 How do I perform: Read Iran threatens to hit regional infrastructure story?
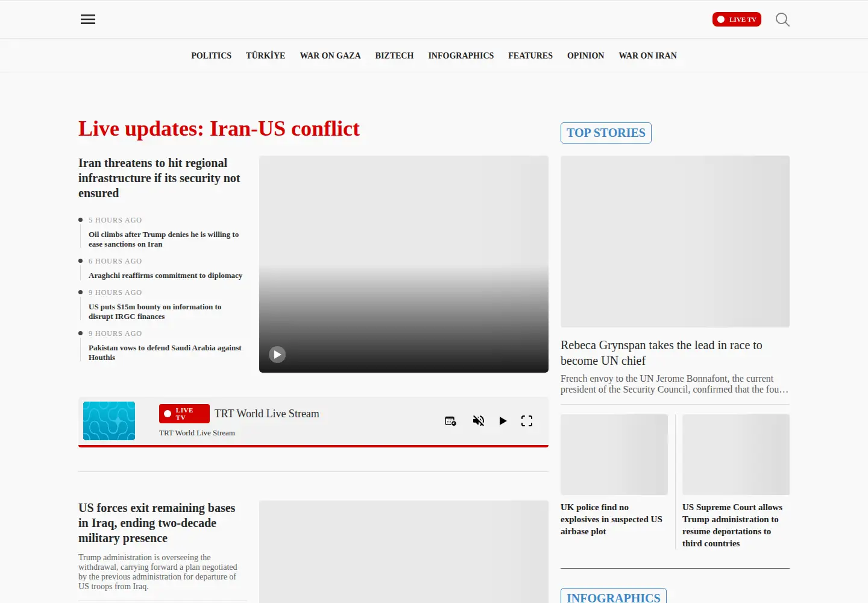pos(159,178)
